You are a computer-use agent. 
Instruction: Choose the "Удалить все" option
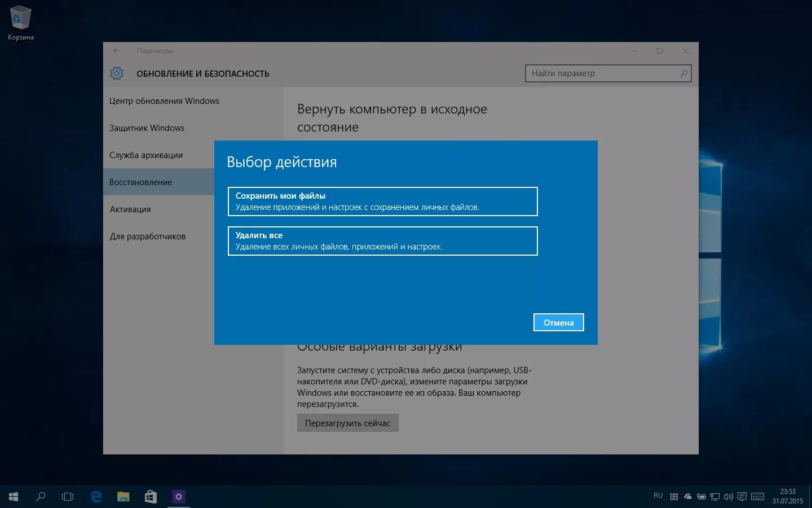click(x=382, y=241)
